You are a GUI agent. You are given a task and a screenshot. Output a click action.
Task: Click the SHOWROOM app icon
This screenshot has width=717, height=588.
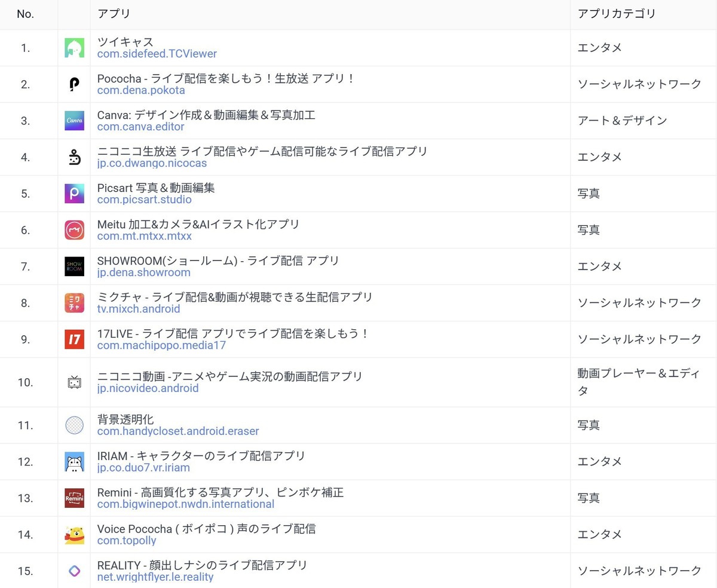74,267
